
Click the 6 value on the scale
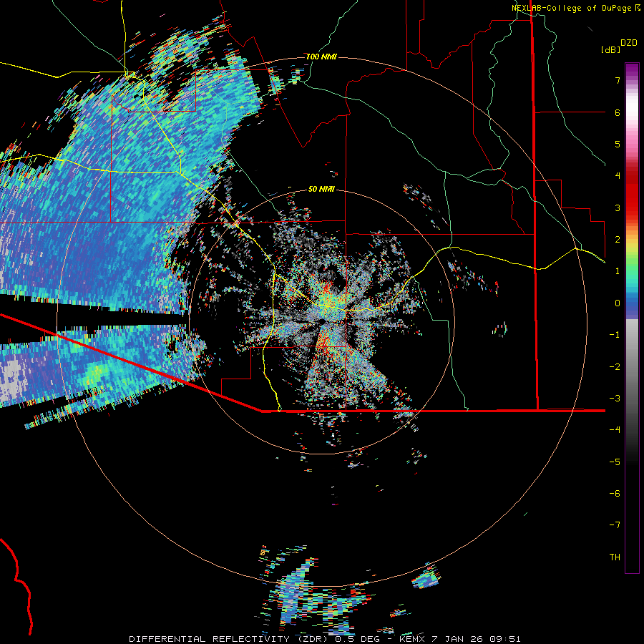(618, 112)
